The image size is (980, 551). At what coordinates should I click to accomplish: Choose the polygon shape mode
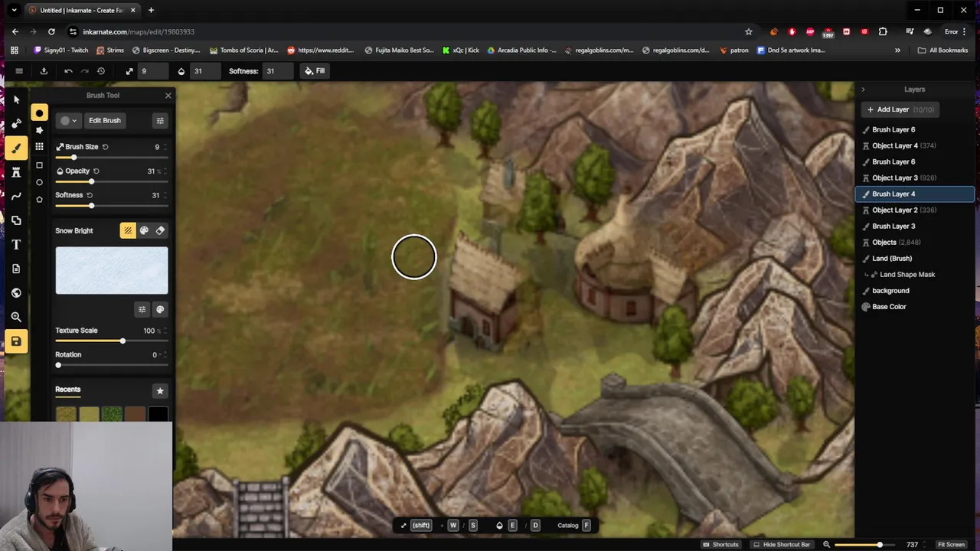click(x=39, y=200)
